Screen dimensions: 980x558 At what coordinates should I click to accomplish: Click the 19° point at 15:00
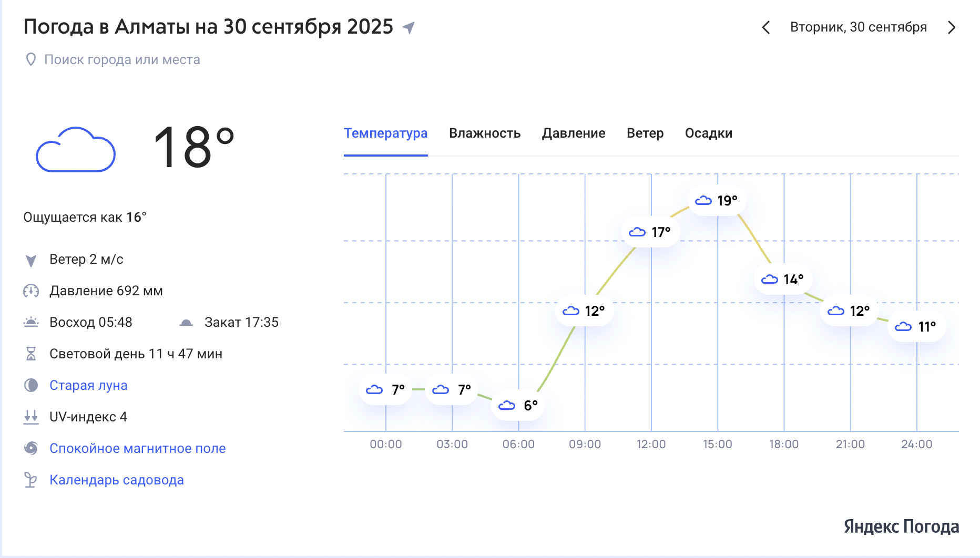point(717,200)
